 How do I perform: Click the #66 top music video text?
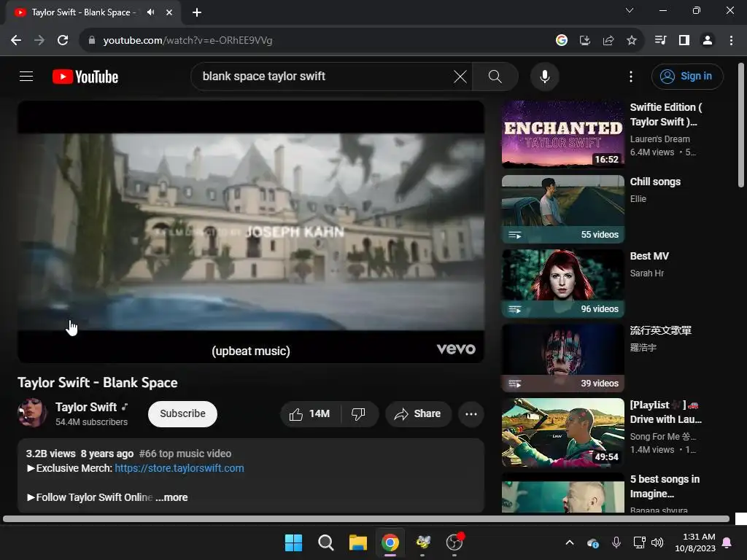185,454
